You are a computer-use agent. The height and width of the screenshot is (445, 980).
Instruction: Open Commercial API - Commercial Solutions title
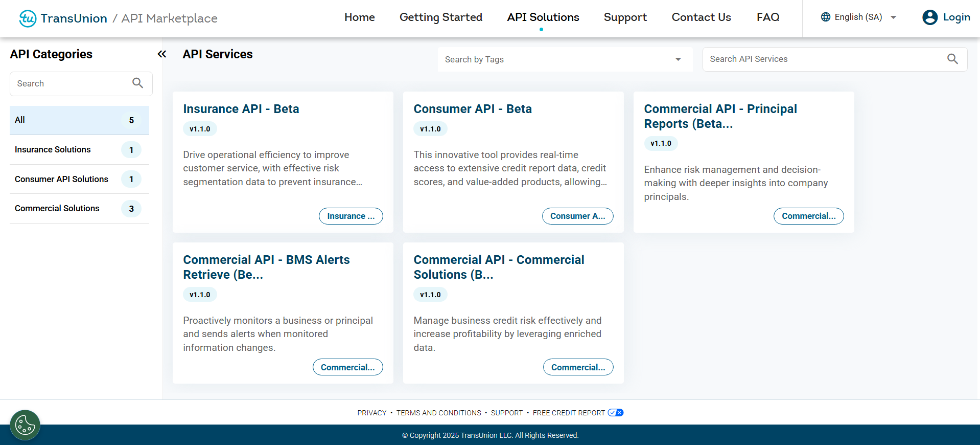[499, 267]
